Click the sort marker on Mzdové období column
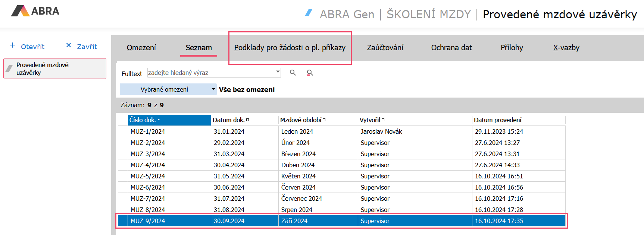Screen dimensions: 644x235 (324, 120)
